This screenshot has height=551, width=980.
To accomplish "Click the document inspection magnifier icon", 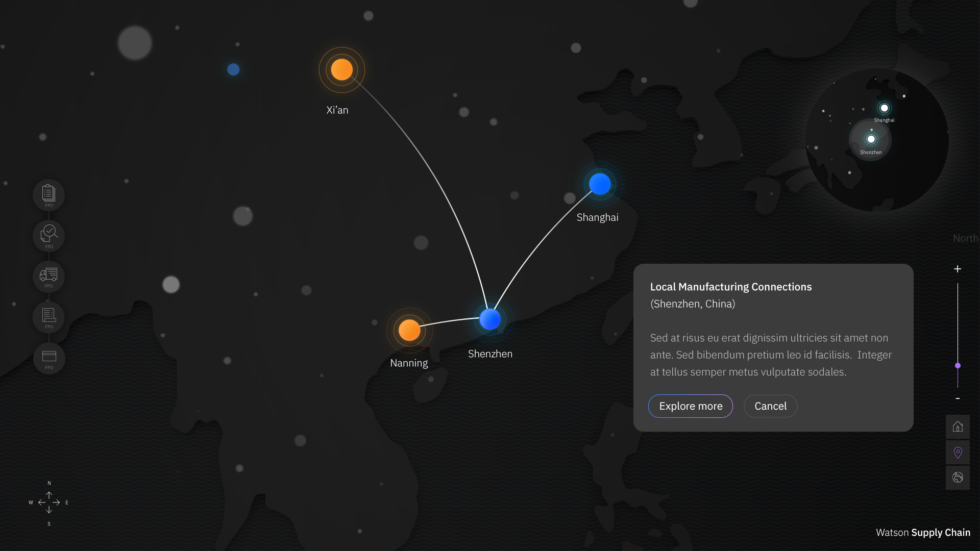I will [48, 235].
